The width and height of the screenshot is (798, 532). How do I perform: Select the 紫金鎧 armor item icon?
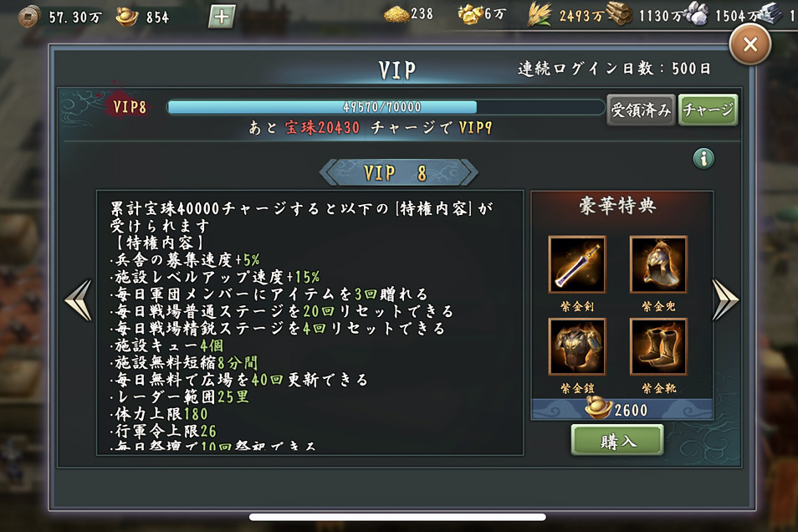576,346
